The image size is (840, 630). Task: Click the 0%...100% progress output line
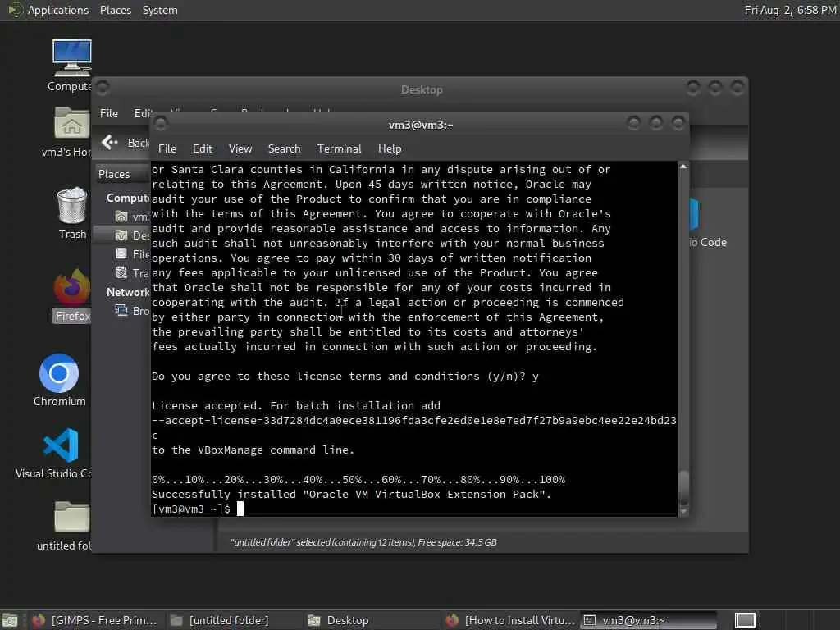(358, 479)
